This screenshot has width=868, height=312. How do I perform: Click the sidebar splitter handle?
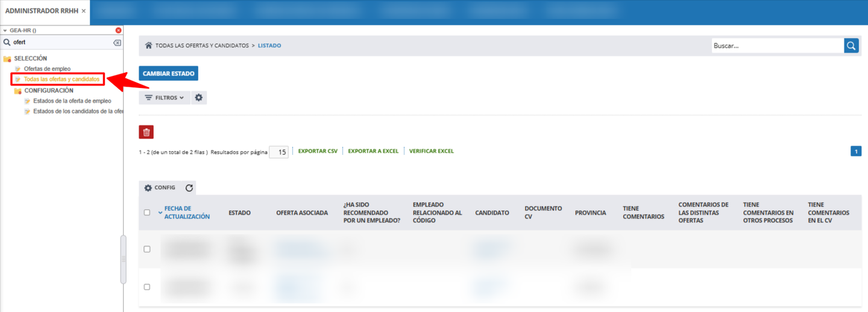pos(124,259)
